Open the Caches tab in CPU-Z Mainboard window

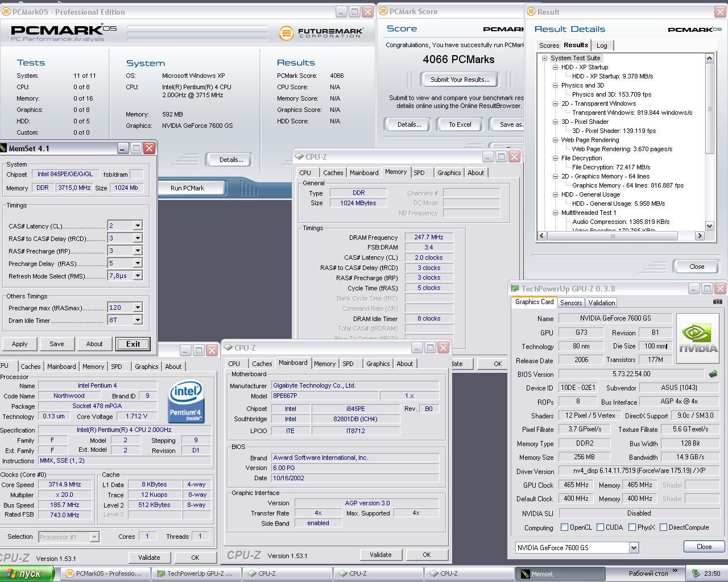pos(262,364)
